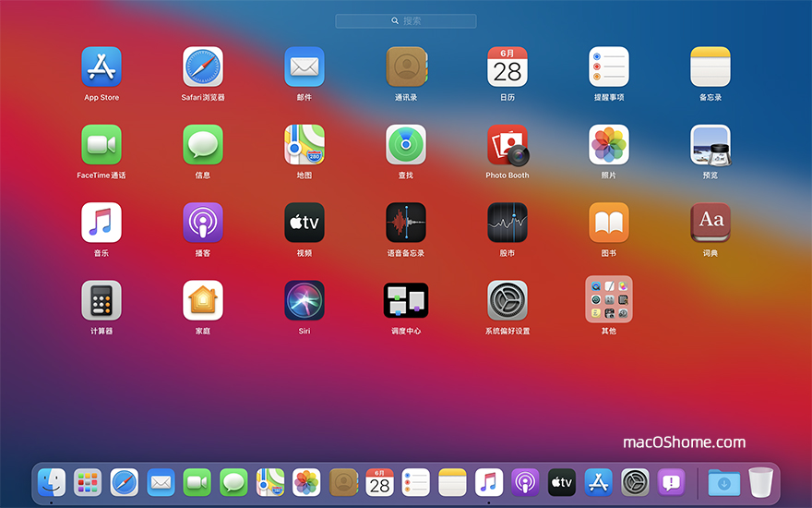Open 播客 in the Launchpad grid

pos(203,223)
